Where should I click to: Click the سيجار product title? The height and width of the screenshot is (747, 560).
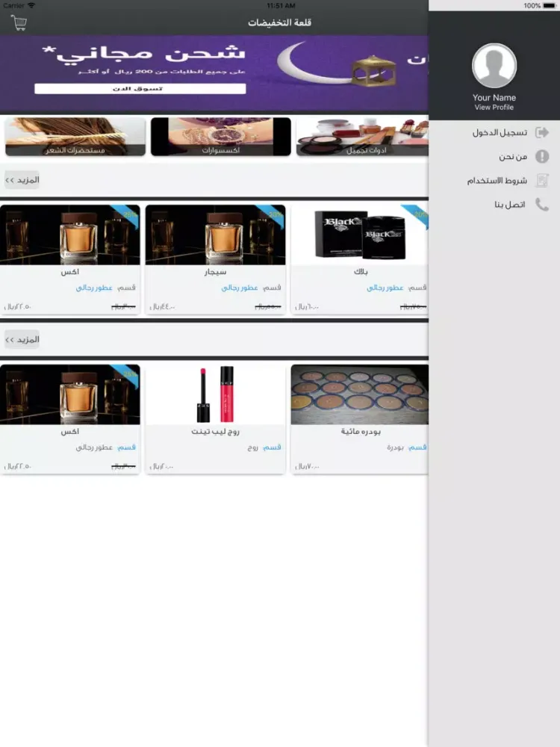(x=215, y=272)
